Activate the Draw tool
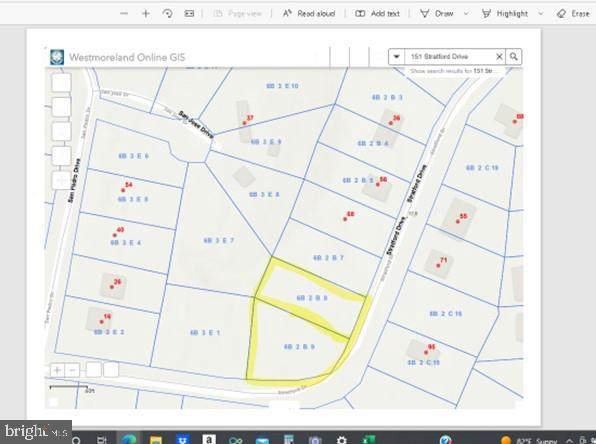 coord(436,14)
